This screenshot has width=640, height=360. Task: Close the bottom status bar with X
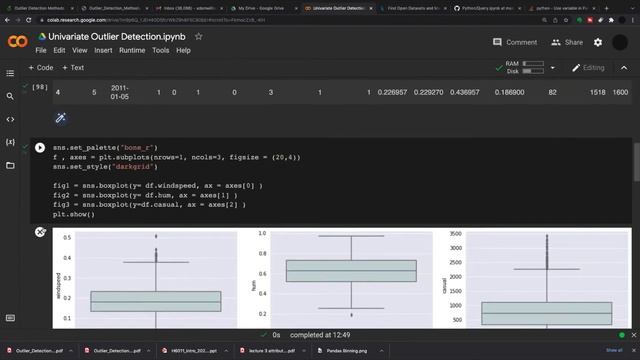[634, 335]
